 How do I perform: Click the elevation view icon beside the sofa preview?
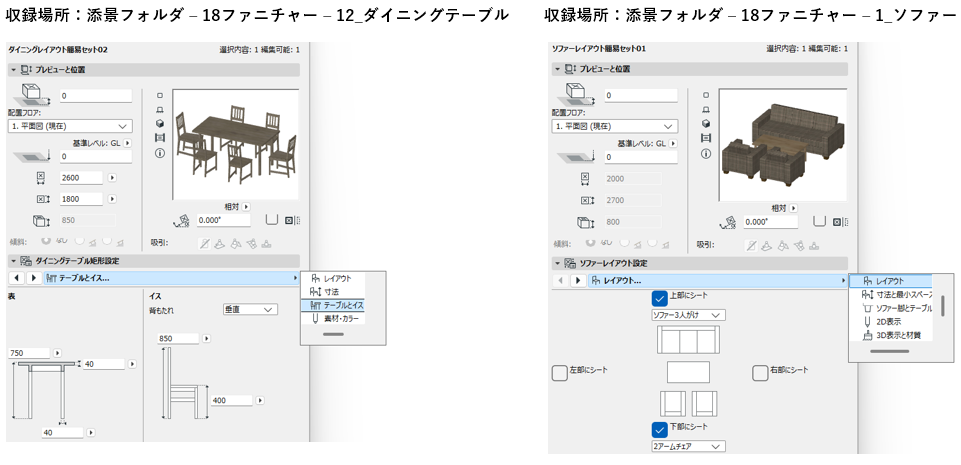pyautogui.click(x=706, y=110)
